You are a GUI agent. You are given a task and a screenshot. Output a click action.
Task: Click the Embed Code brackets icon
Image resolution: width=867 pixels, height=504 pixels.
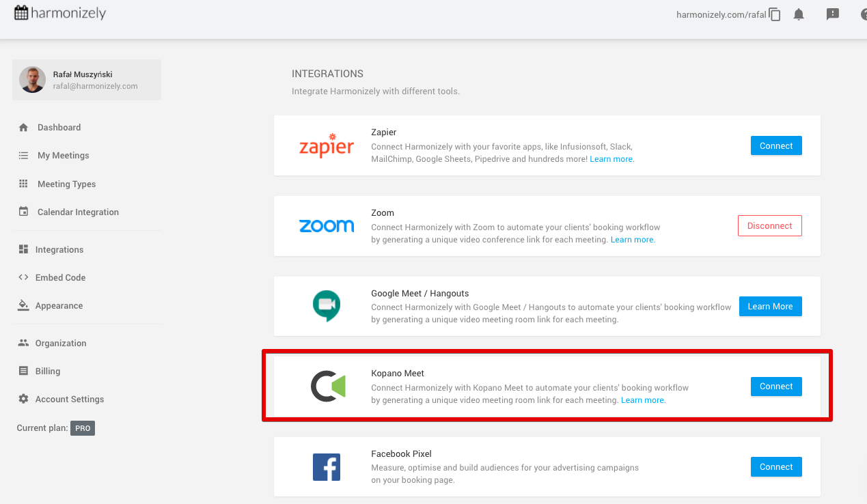(x=24, y=277)
